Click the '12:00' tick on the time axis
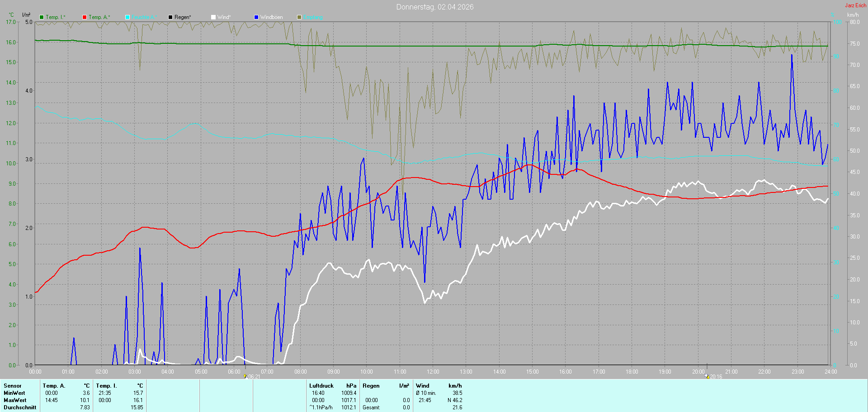 tap(433, 372)
